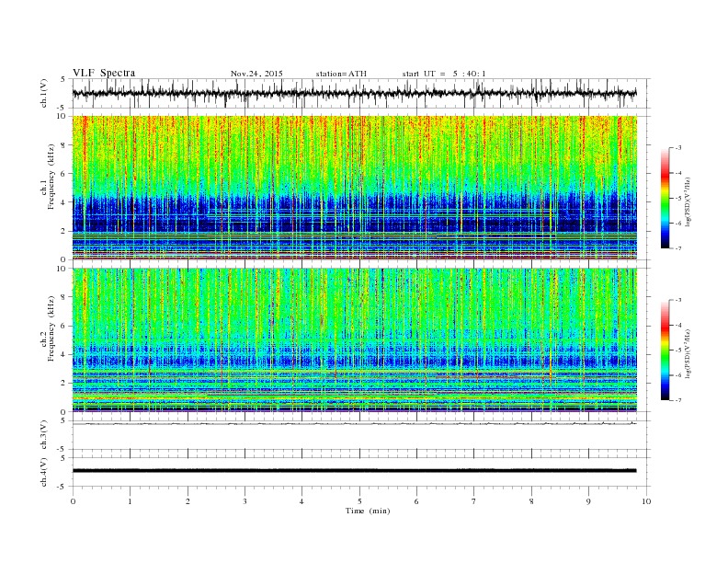Screen dimensions: 728x563
Task: Click the ch.1 voltage waveform trace
Action: 354,93
